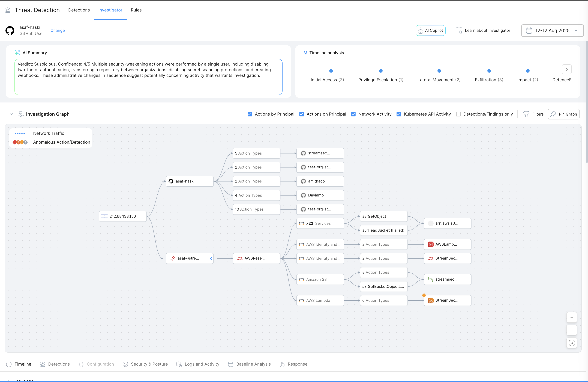The width and height of the screenshot is (588, 382).
Task: Click Impact timeline dot
Action: click(528, 71)
